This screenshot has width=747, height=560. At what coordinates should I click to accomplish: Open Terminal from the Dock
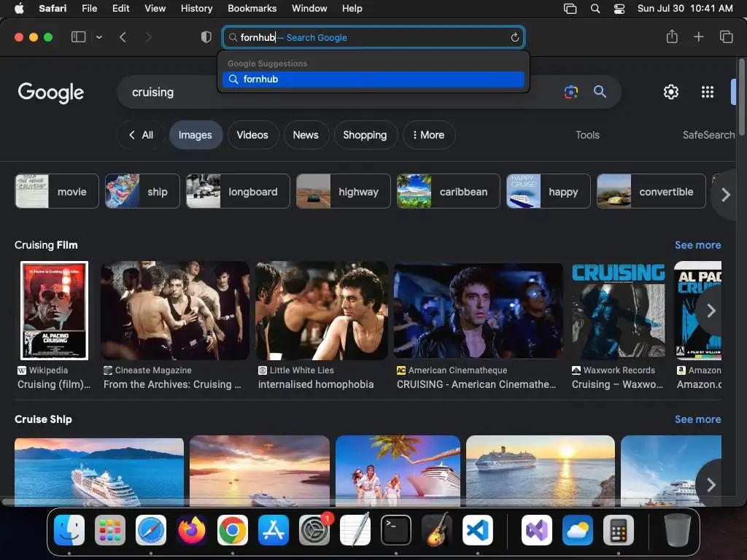click(x=396, y=530)
